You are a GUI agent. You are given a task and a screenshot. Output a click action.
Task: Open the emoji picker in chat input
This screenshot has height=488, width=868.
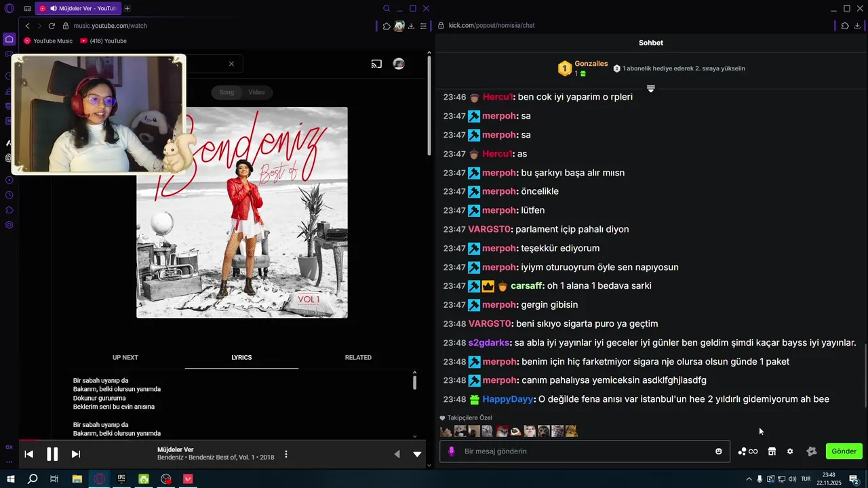coord(719,451)
